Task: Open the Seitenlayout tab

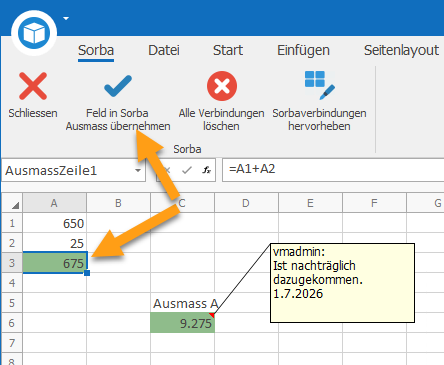Action: click(401, 50)
